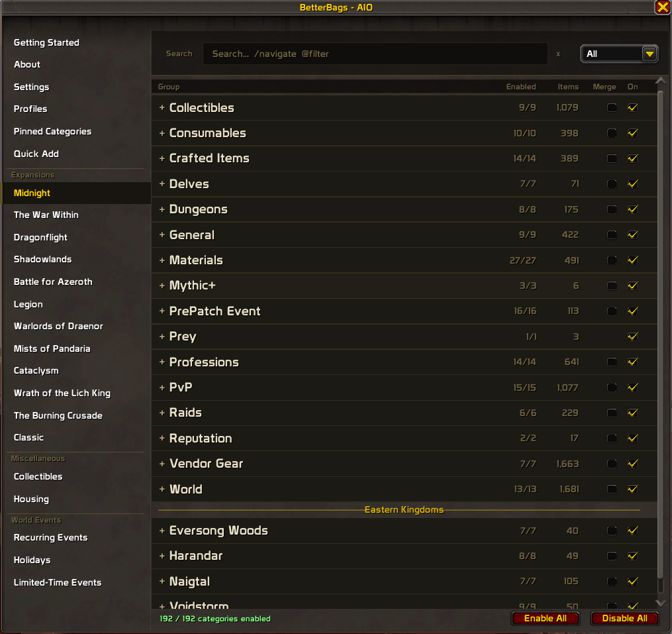This screenshot has width=672, height=634.
Task: Select Mists of Pandaria expansion
Action: point(52,348)
